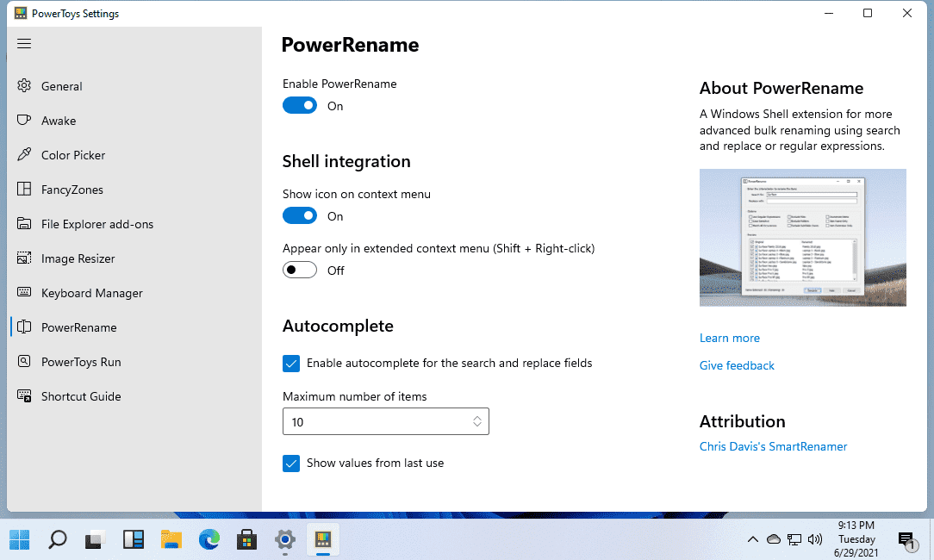Launch Microsoft Edge from the taskbar
The width and height of the screenshot is (934, 560).
(x=209, y=539)
